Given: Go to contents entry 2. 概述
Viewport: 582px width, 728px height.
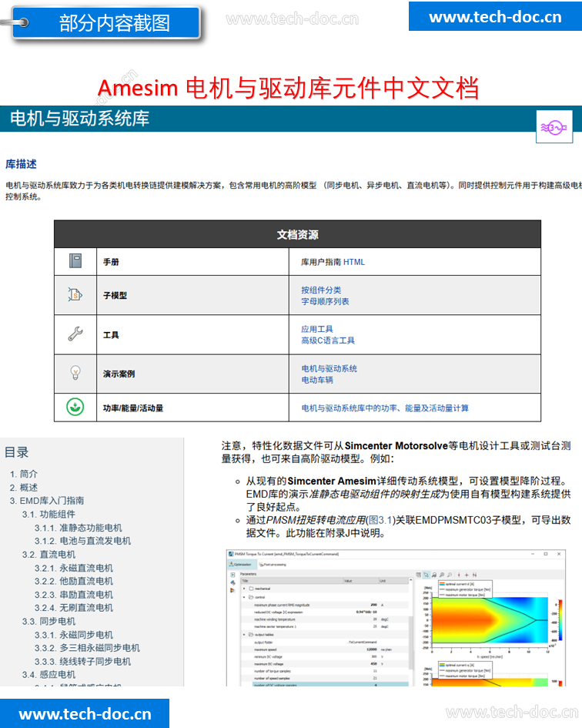Looking at the screenshot, I should pyautogui.click(x=24, y=487).
